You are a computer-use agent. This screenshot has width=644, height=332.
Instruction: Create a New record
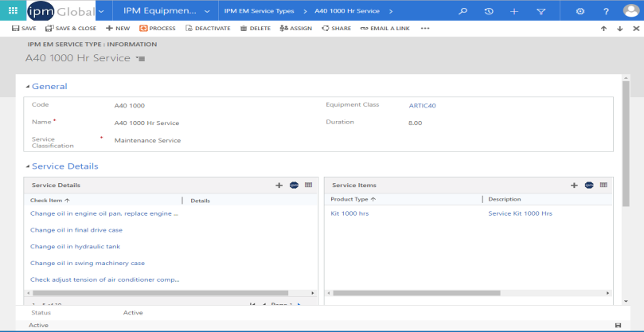(x=118, y=29)
